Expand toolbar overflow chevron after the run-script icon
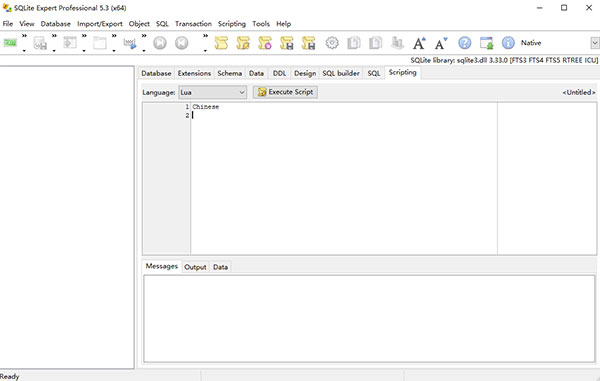 coord(84,36)
